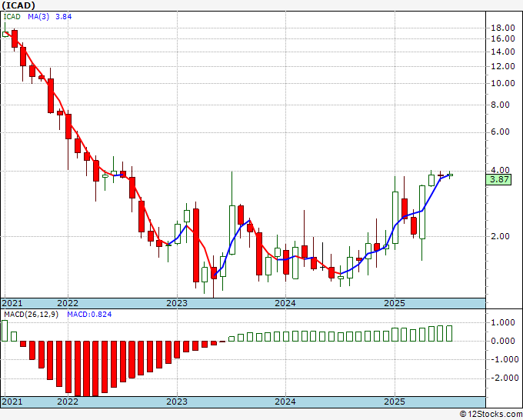Click the 2022 marker on MACD timeline
523x420 pixels.
point(68,402)
